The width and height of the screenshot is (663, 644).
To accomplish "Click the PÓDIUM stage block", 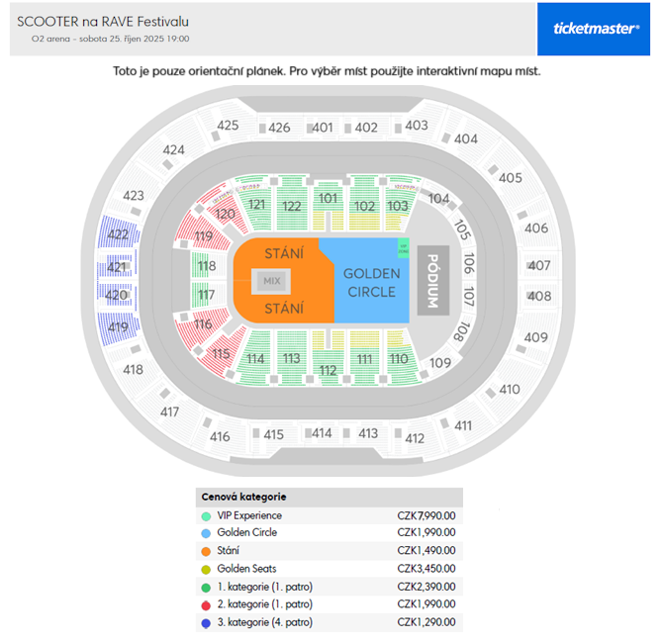I will click(433, 281).
